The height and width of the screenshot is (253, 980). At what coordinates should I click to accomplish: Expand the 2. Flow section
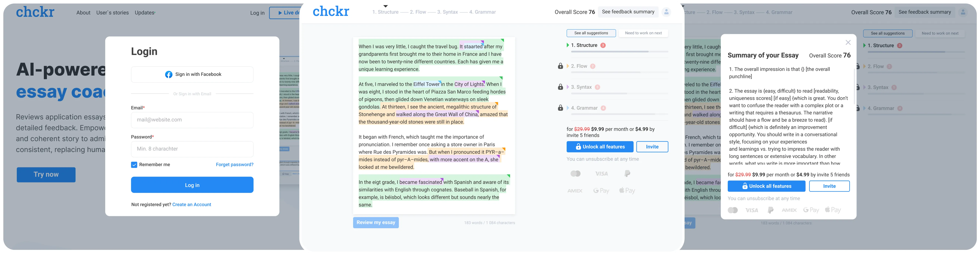[579, 66]
